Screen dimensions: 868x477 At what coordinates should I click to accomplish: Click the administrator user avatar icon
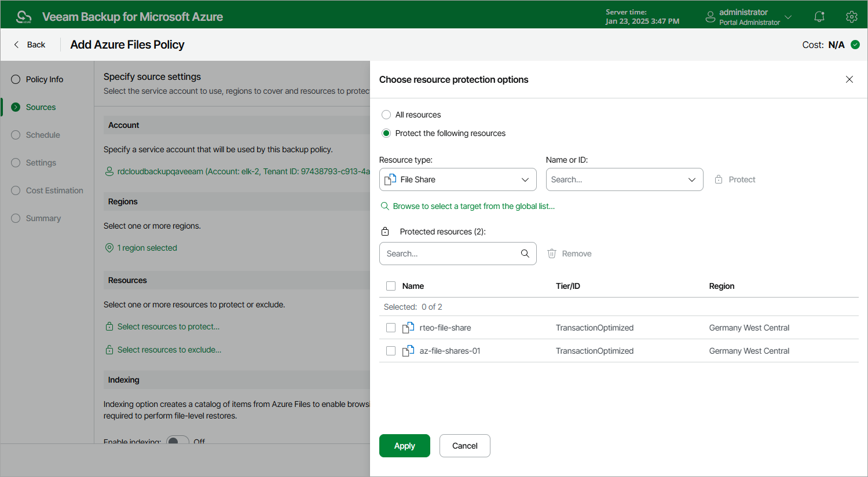[x=710, y=17]
